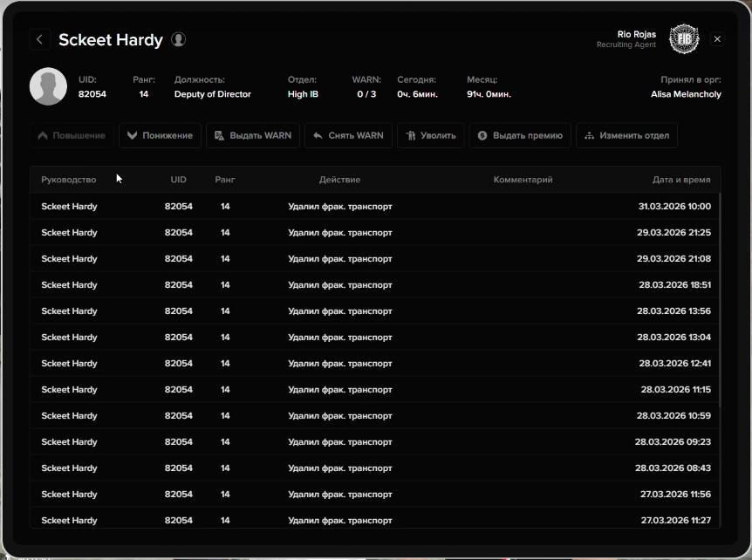Click the employee avatar picture
This screenshot has height=560, width=752.
coord(49,87)
